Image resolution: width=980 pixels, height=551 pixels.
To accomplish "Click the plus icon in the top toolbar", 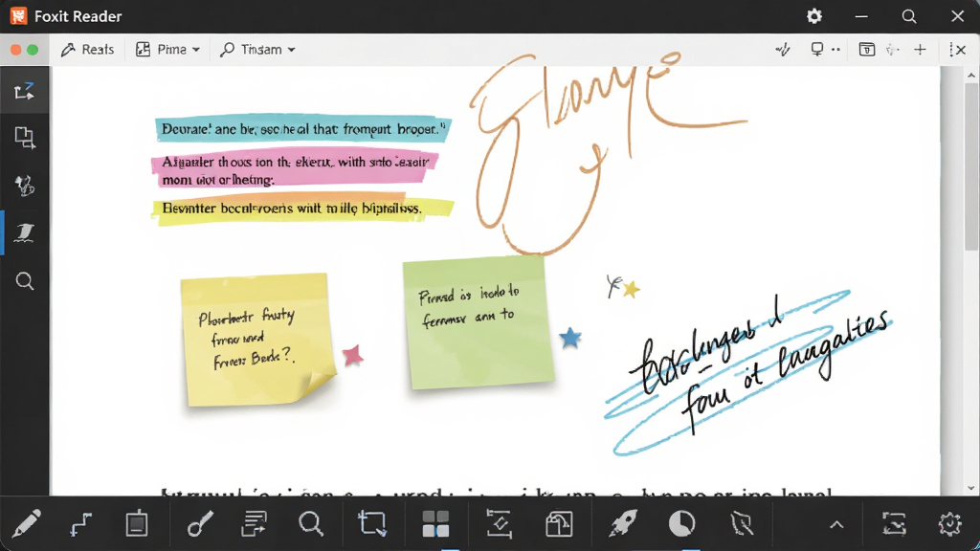I will coord(920,50).
